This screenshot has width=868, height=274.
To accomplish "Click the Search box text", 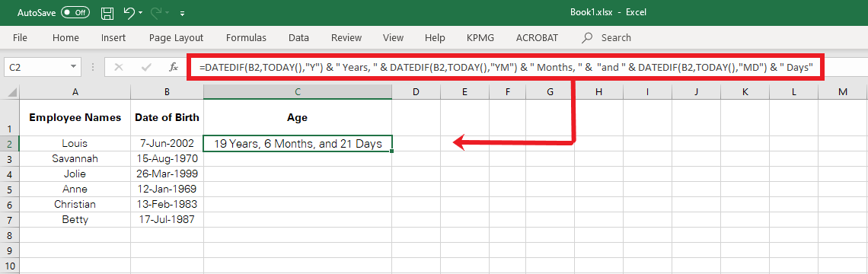I will [x=616, y=37].
